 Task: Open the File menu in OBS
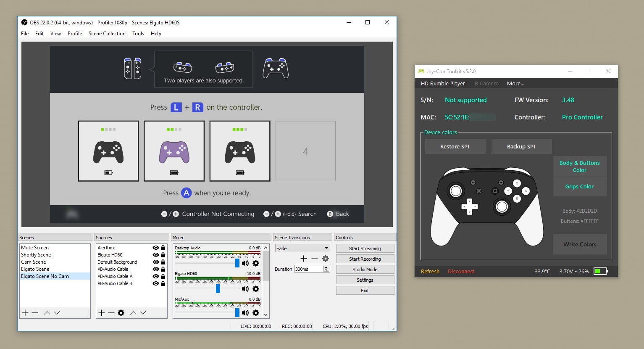(25, 34)
